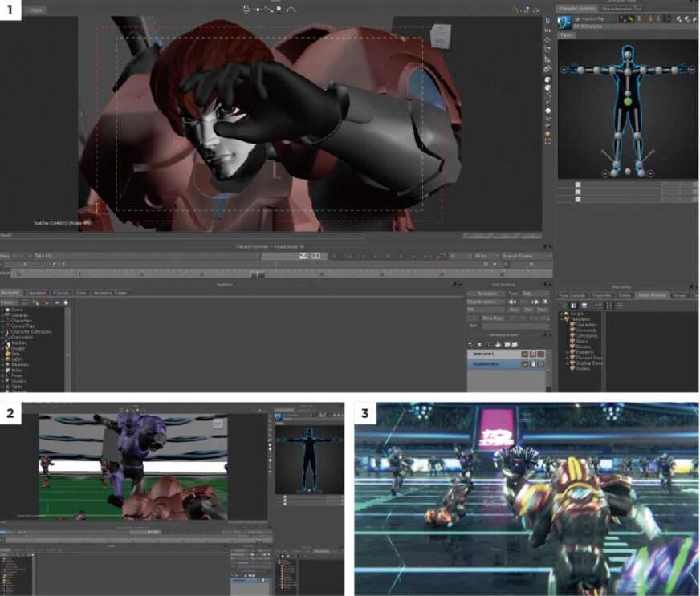Select the rotate tool in viewer toolbar
This screenshot has width=700, height=596.
(547, 49)
